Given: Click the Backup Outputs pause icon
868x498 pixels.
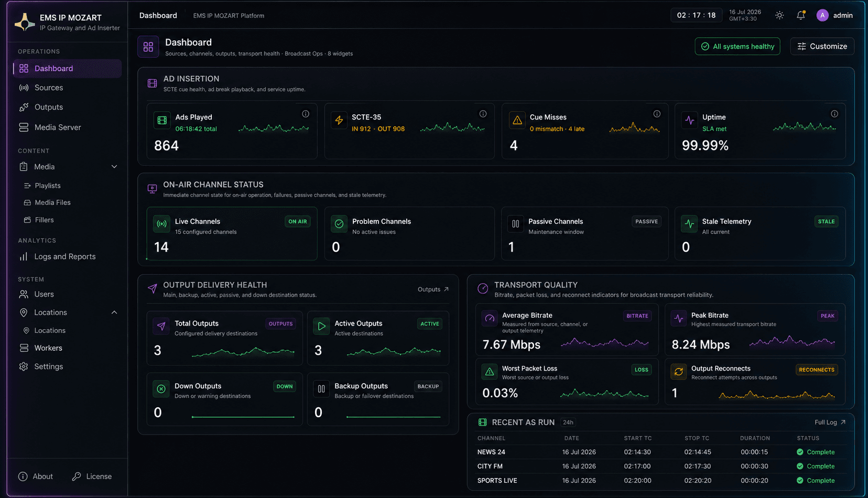Looking at the screenshot, I should (x=321, y=389).
